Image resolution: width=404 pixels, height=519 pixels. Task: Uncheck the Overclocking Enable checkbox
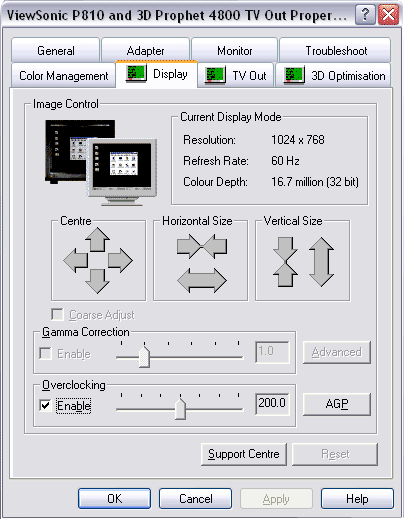coord(45,405)
